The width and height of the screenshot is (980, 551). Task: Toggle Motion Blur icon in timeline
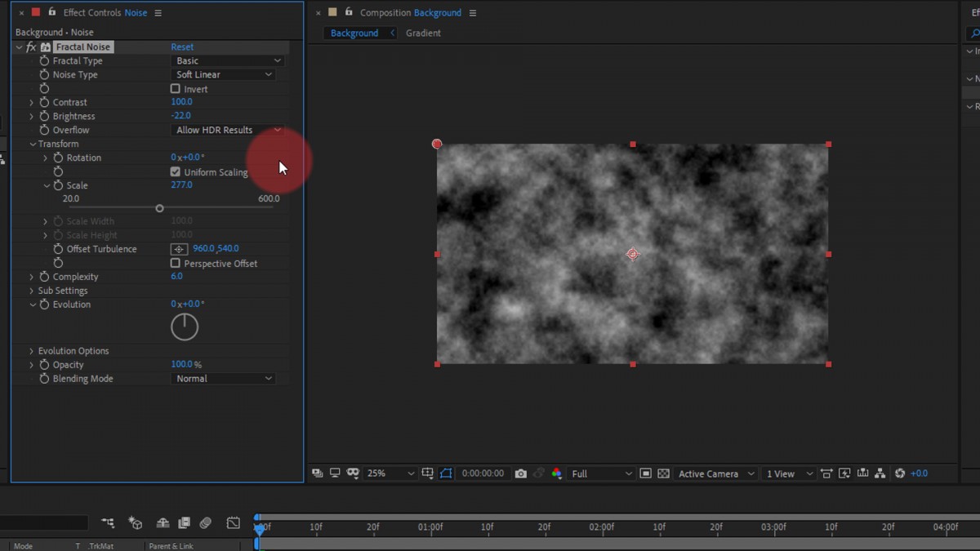coord(206,523)
